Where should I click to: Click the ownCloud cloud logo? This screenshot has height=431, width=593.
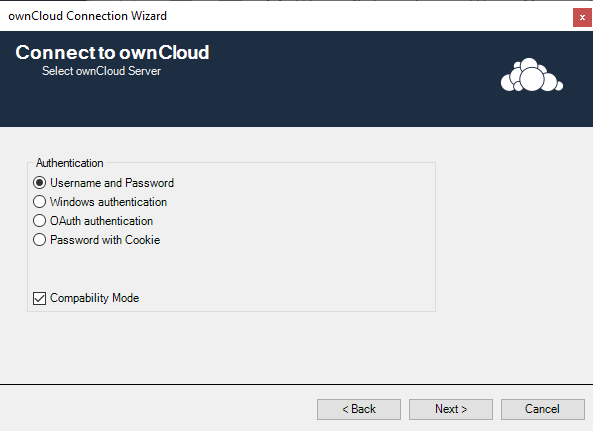click(x=532, y=75)
